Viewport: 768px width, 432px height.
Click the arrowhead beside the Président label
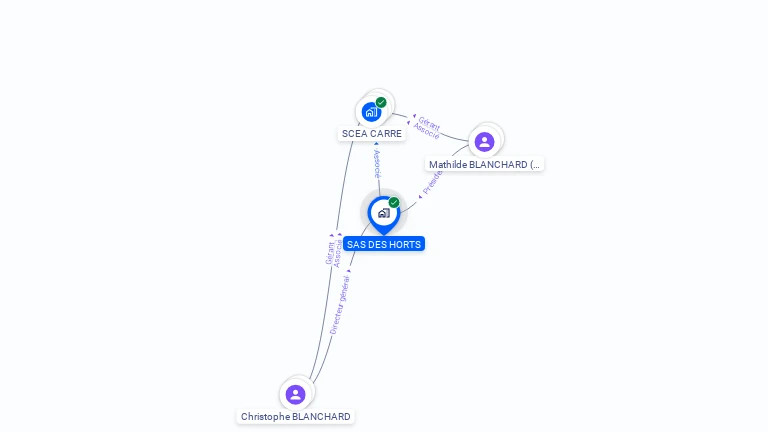[x=420, y=197]
